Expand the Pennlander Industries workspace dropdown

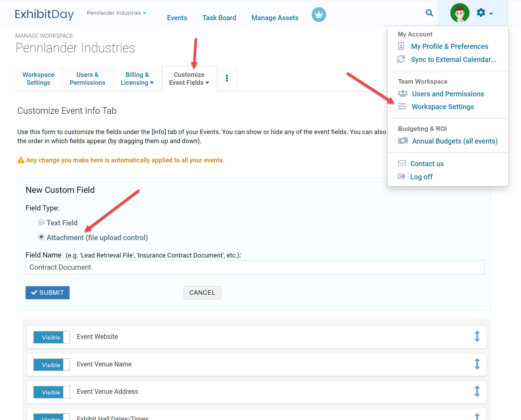[117, 13]
